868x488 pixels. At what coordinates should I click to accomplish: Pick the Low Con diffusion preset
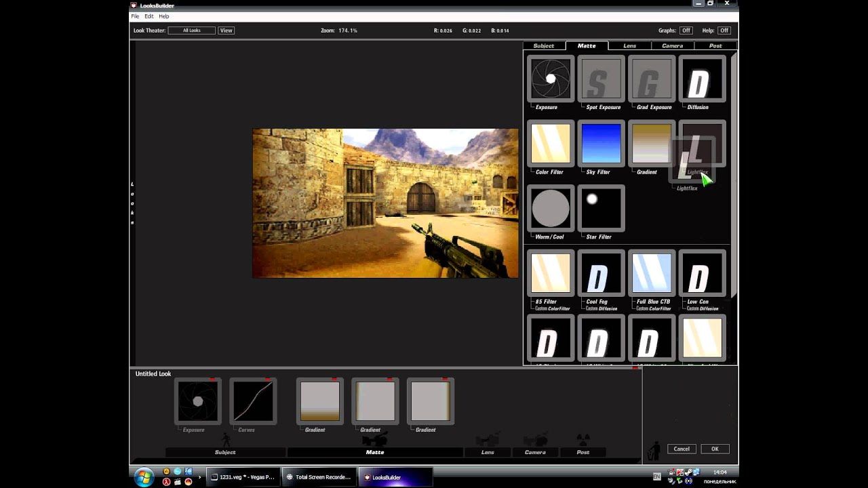point(702,273)
